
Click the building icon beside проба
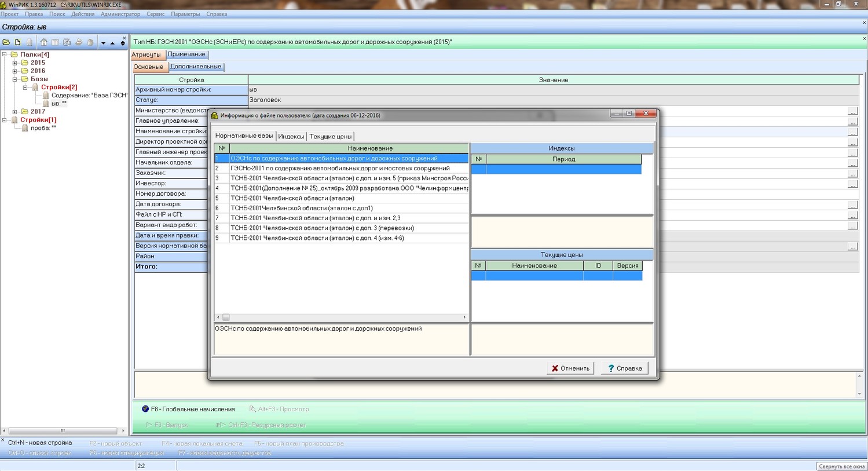pos(25,128)
